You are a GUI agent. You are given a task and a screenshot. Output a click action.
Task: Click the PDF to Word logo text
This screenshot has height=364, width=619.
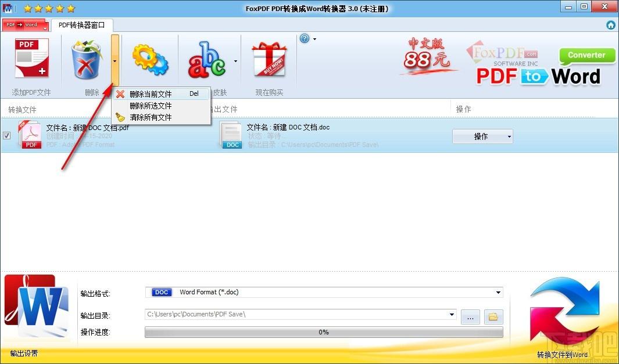(538, 77)
